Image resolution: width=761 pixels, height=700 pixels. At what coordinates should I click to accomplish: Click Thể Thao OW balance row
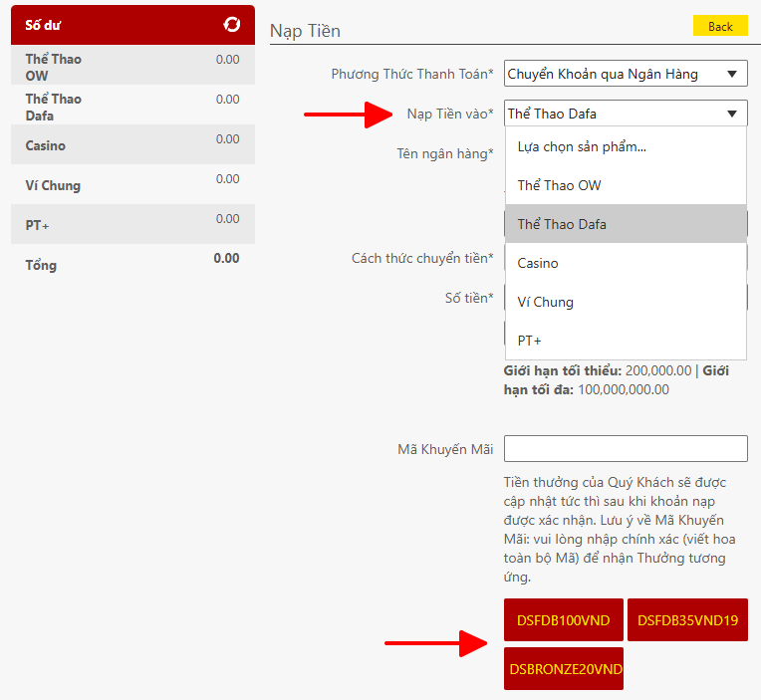(132, 66)
